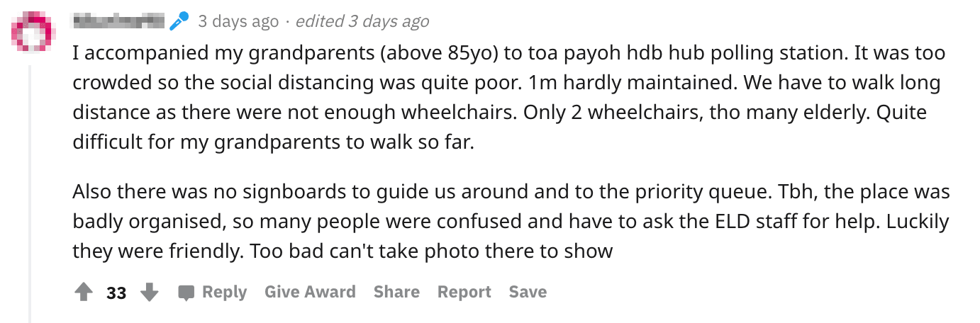
Task: Downvote the comment with the down arrow
Action: click(x=149, y=292)
